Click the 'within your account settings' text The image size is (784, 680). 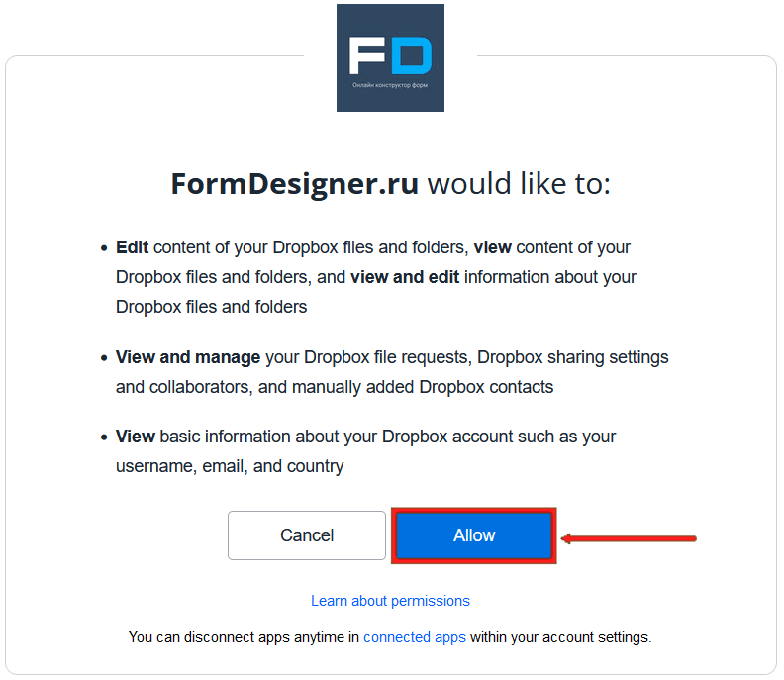point(560,637)
